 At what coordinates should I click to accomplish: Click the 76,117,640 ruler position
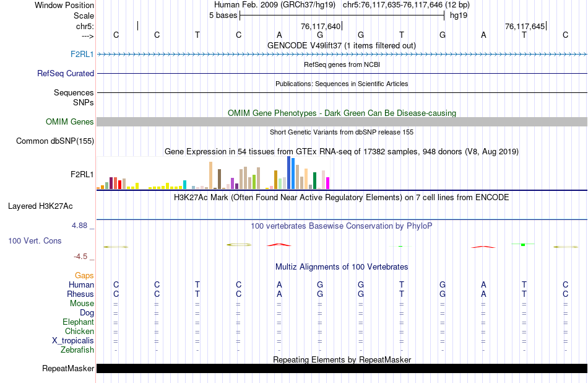point(321,26)
